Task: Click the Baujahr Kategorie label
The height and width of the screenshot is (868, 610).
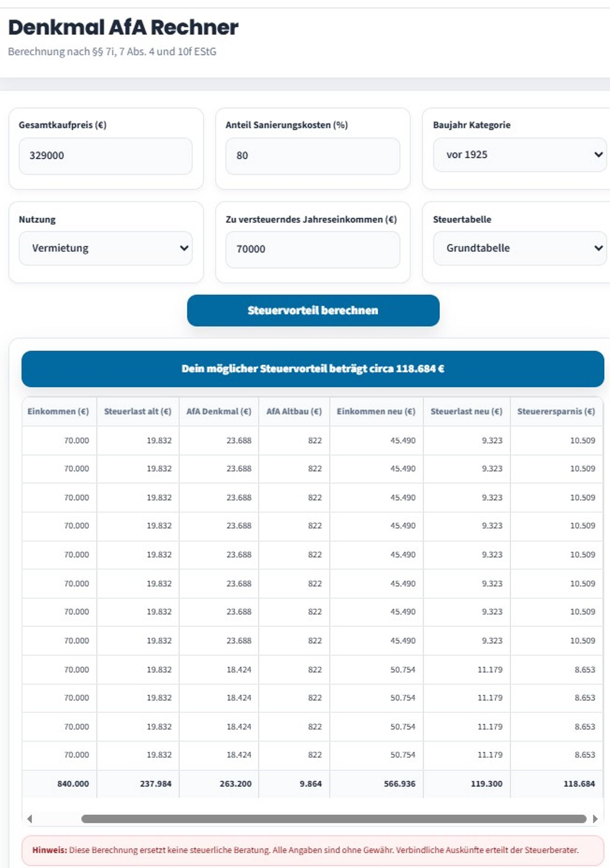Action: point(471,125)
